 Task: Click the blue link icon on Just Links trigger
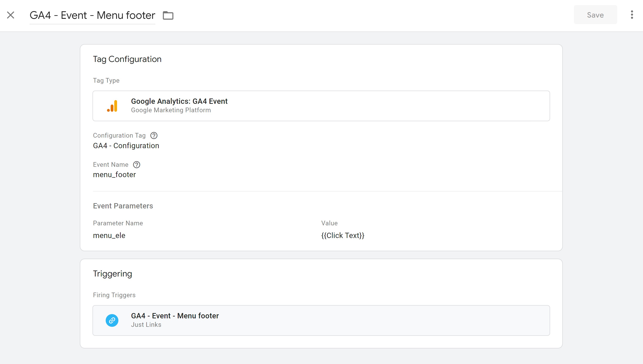tap(112, 320)
